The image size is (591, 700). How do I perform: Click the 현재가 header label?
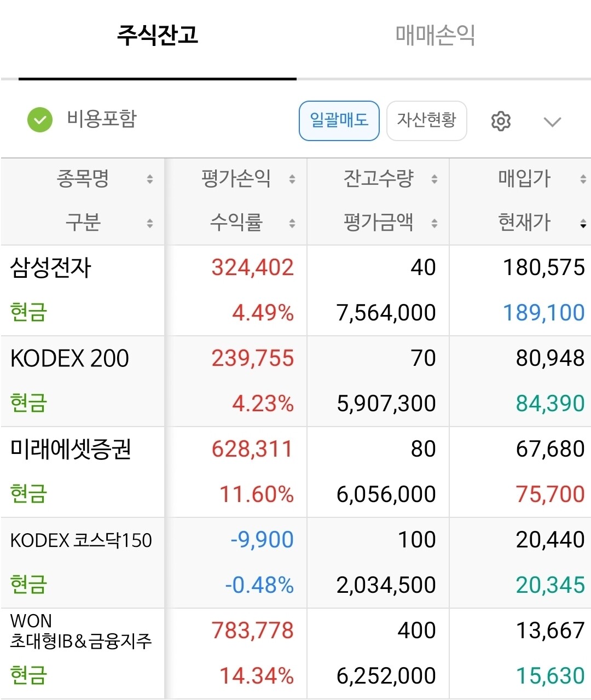[x=524, y=223]
